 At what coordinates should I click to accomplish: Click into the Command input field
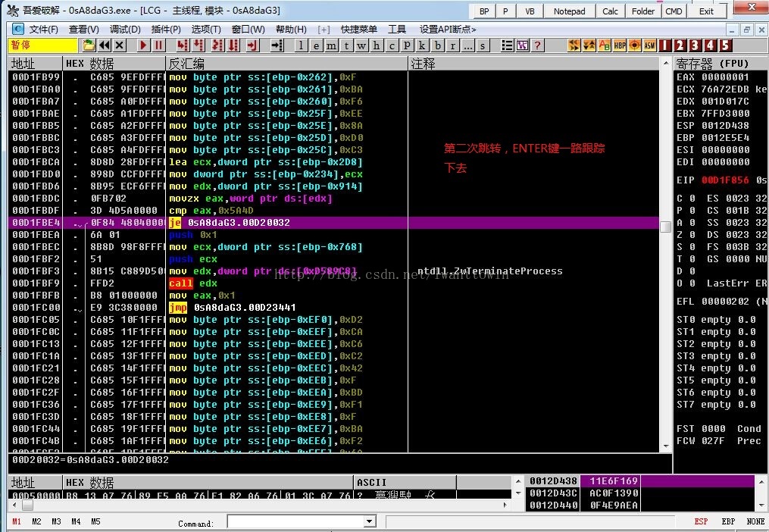coord(295,521)
